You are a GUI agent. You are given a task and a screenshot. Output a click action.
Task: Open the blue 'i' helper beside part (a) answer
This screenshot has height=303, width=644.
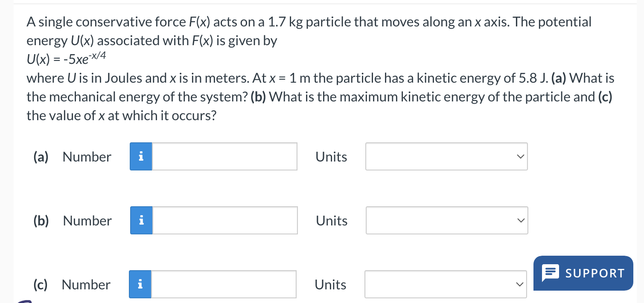tap(141, 156)
